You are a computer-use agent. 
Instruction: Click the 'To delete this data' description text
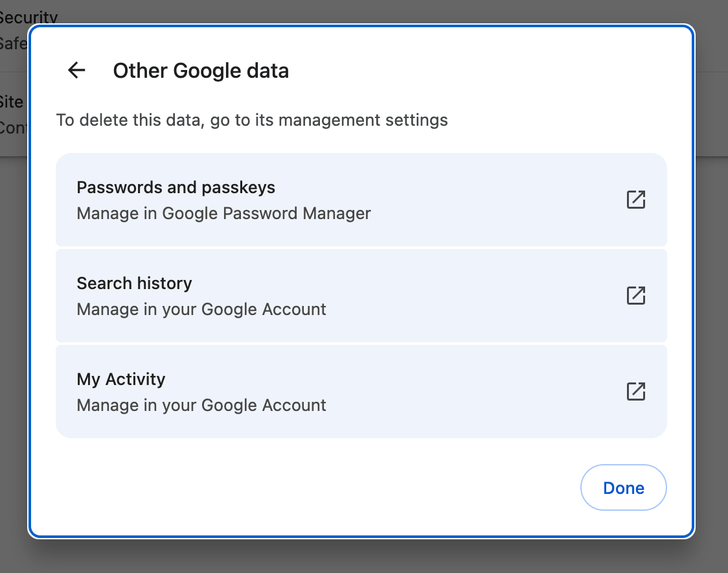pyautogui.click(x=252, y=120)
